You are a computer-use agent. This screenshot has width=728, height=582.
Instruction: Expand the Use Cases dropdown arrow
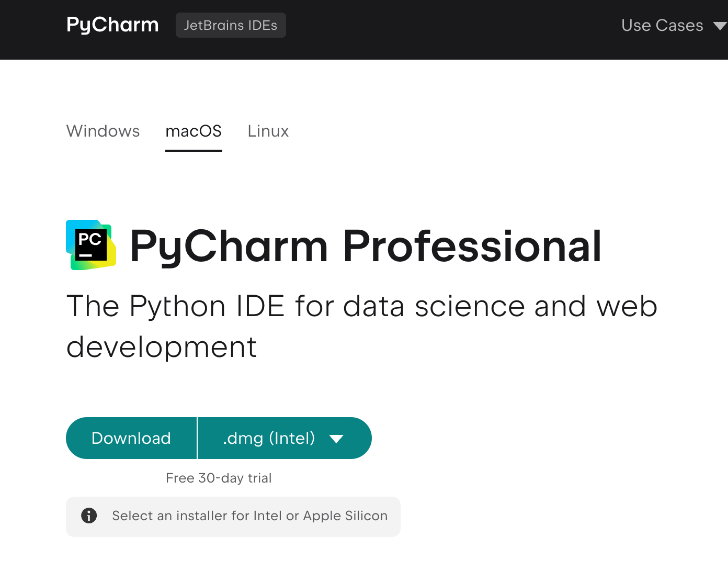pos(720,26)
